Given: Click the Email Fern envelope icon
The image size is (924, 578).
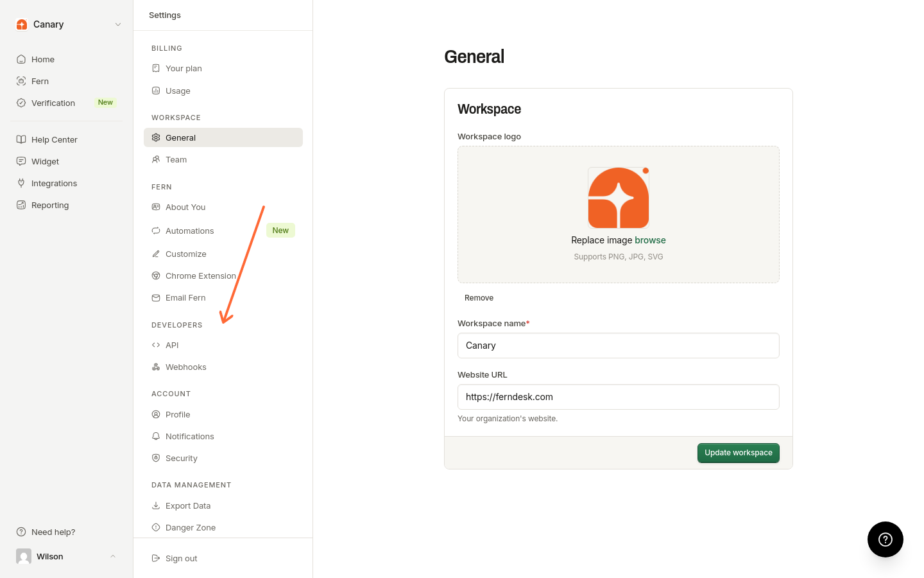Looking at the screenshot, I should click(x=156, y=297).
